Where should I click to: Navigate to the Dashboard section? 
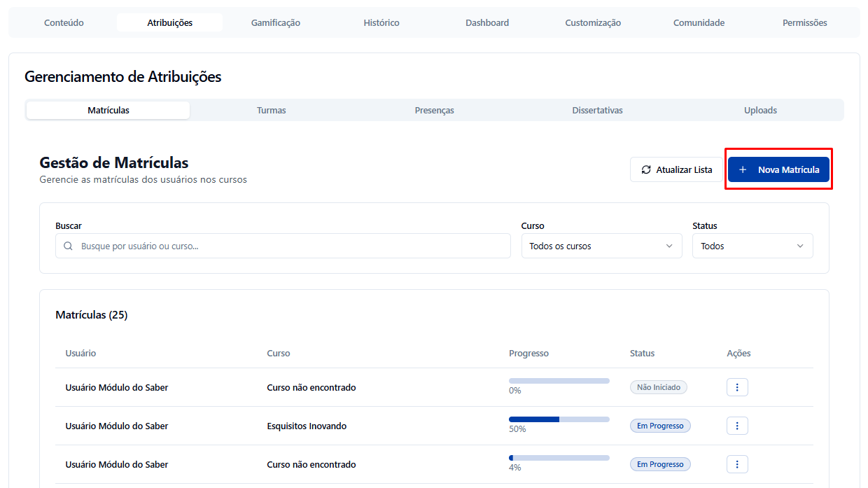[x=487, y=23]
